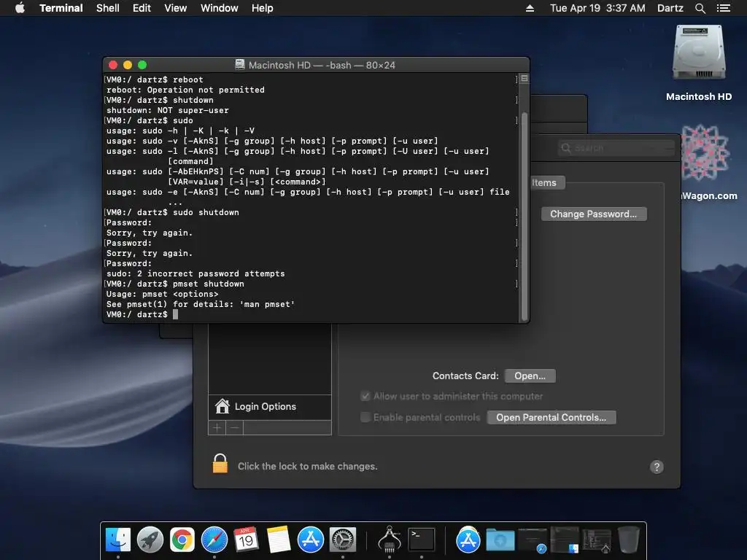Click 'sudo: 2 incorrect password attempts' line
The image size is (747, 560).
[x=196, y=273]
